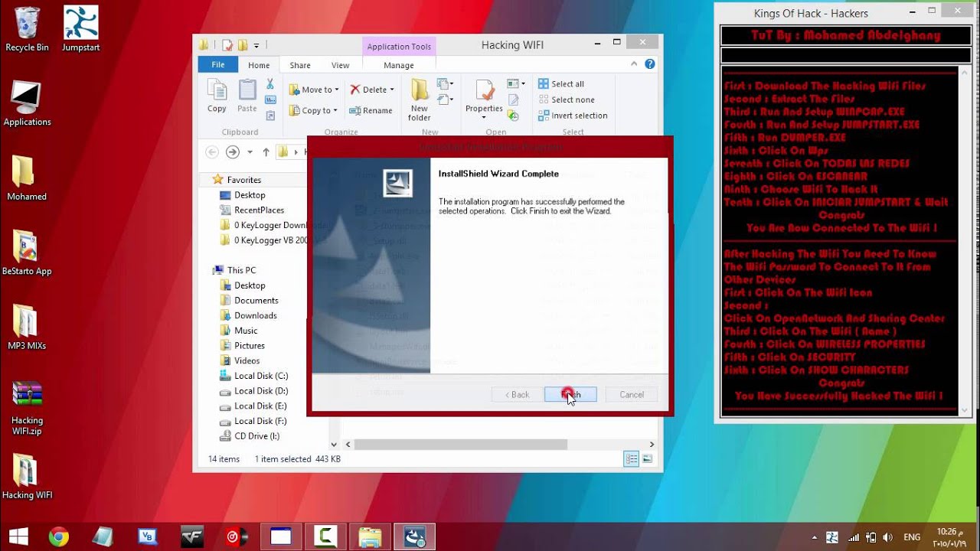
Task: Switch to Large icons view icon
Action: tap(647, 459)
